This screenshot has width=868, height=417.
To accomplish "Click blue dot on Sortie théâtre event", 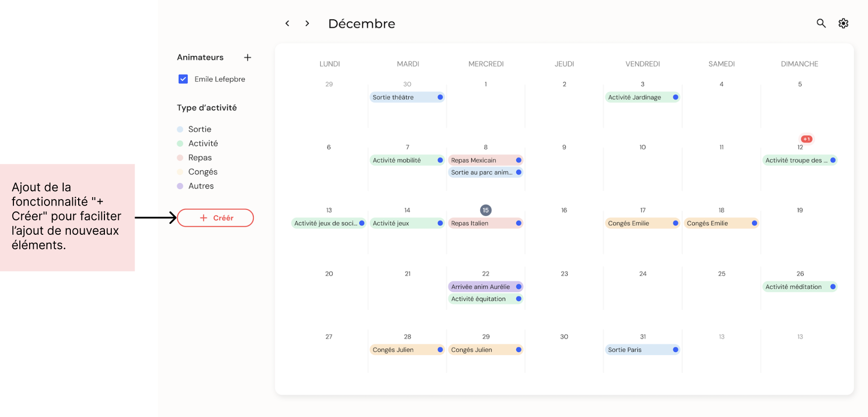I will pos(440,97).
